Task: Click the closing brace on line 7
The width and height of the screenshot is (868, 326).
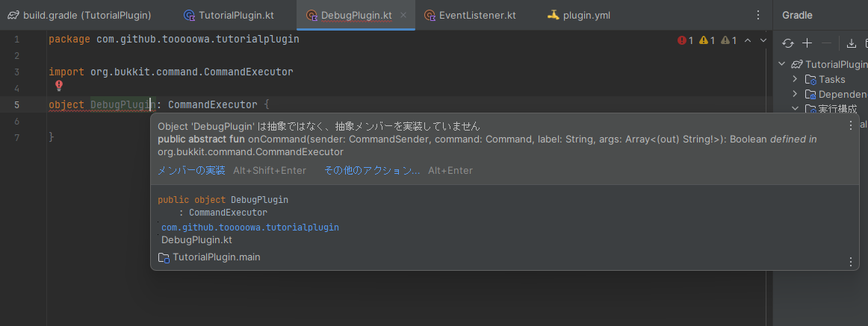Action: click(52, 137)
